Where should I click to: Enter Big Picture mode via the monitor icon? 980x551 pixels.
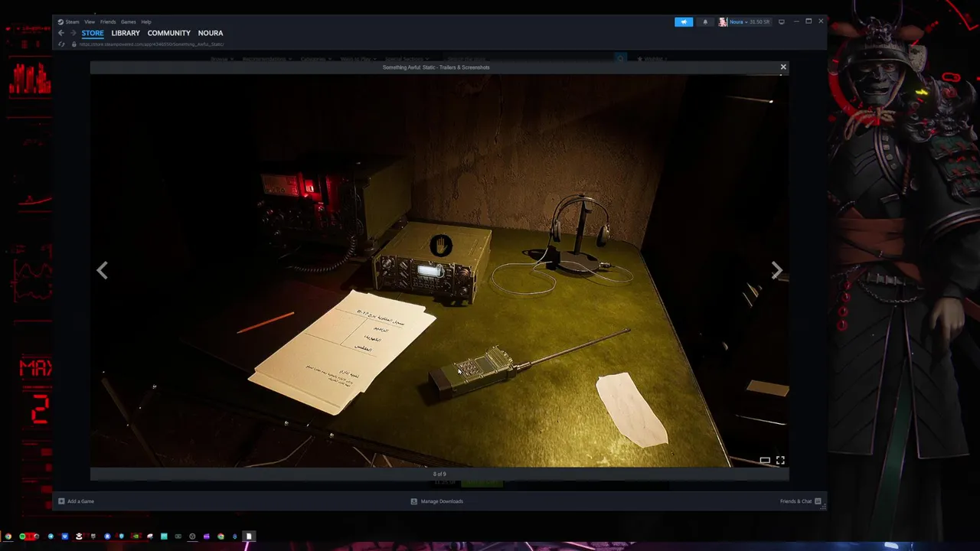click(x=782, y=21)
